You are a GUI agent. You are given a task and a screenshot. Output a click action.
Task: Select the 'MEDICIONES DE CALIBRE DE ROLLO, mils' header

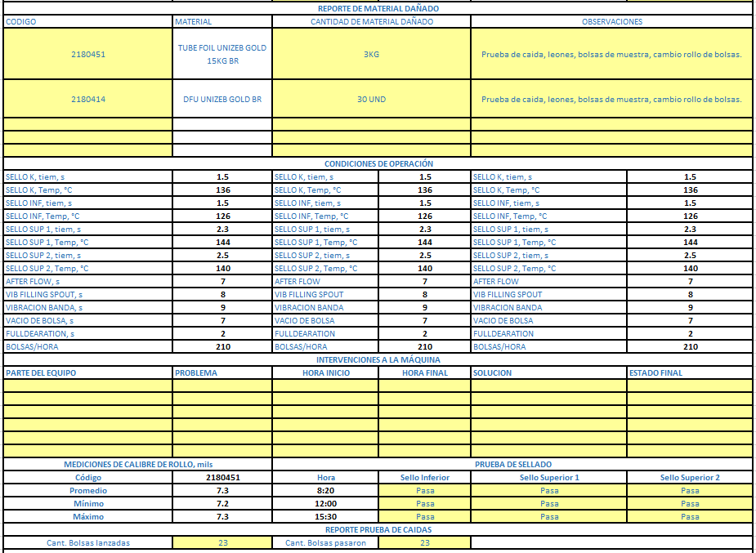[x=138, y=464]
